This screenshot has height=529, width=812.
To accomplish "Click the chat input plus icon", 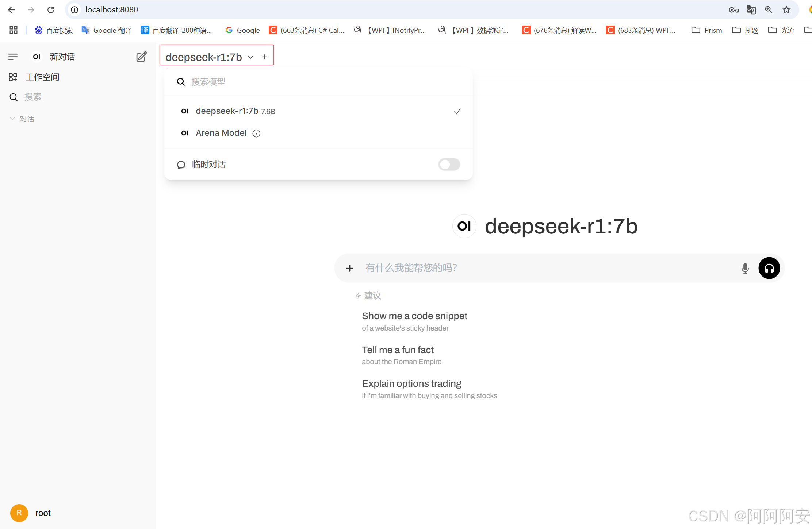I will coord(350,268).
